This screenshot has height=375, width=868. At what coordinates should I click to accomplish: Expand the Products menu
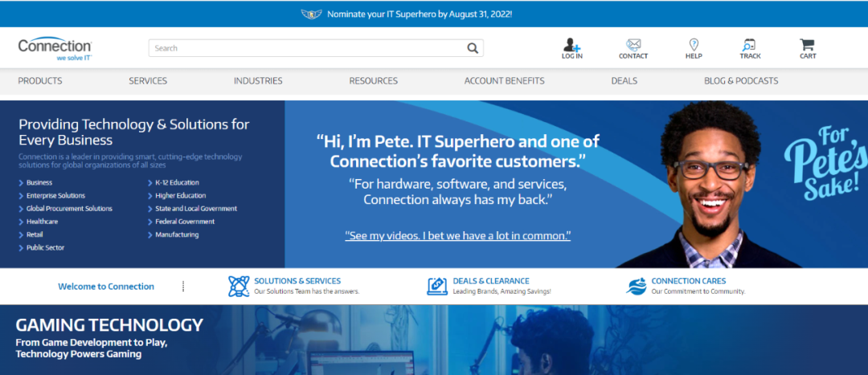click(x=40, y=81)
